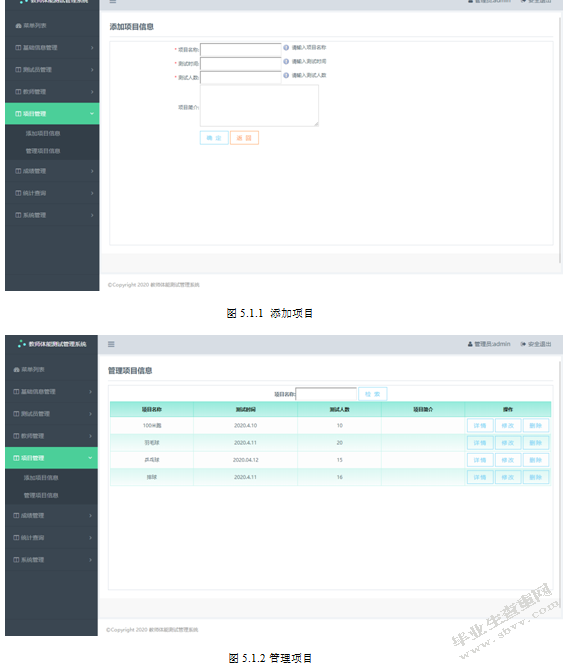The width and height of the screenshot is (571, 665).
Task: Click 修改 for the 羽毛球 row
Action: pos(508,443)
